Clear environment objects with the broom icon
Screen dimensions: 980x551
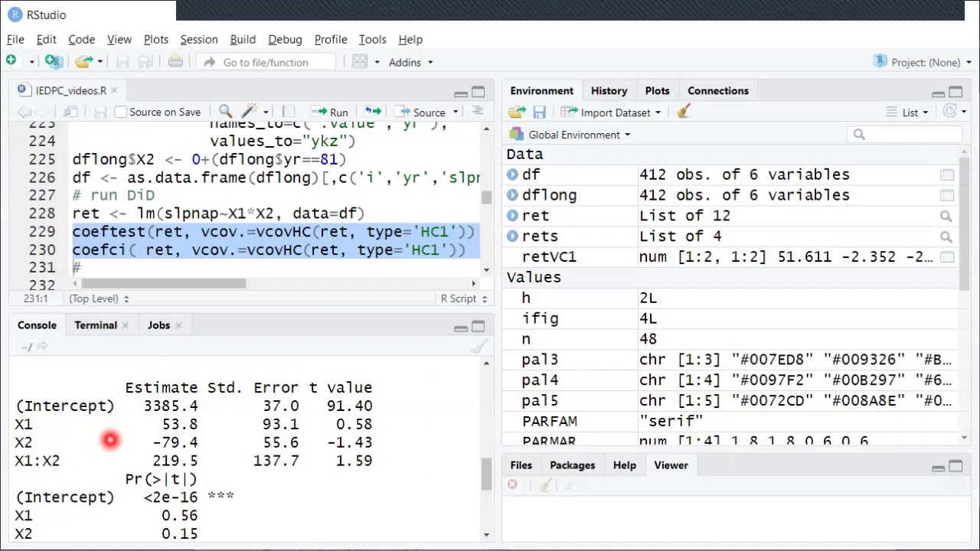(683, 112)
